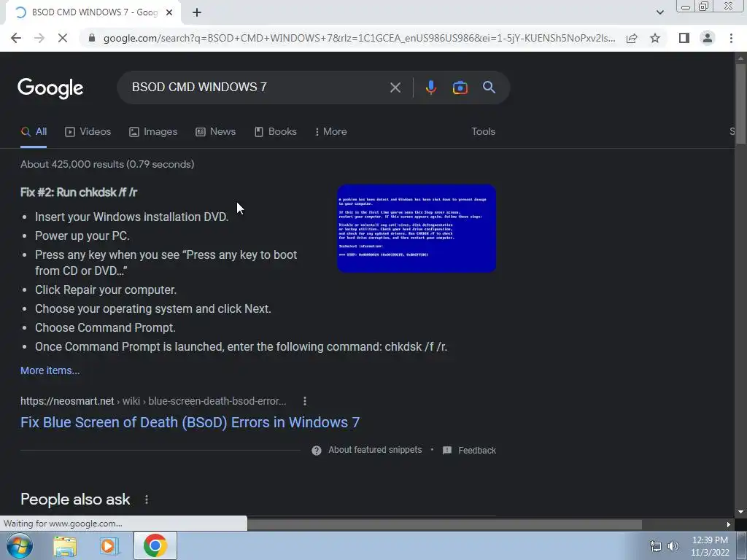Screen dimensions: 747x560
Task: Switch to Videos results tab
Action: pyautogui.click(x=88, y=132)
